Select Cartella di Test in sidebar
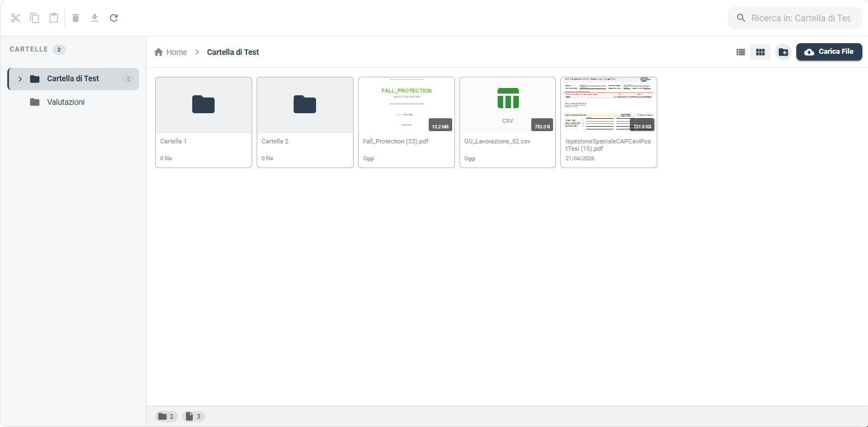 pos(73,79)
